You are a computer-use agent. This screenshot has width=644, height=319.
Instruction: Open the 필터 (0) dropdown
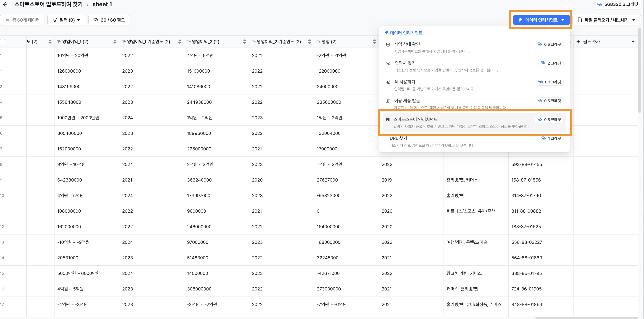click(x=67, y=20)
